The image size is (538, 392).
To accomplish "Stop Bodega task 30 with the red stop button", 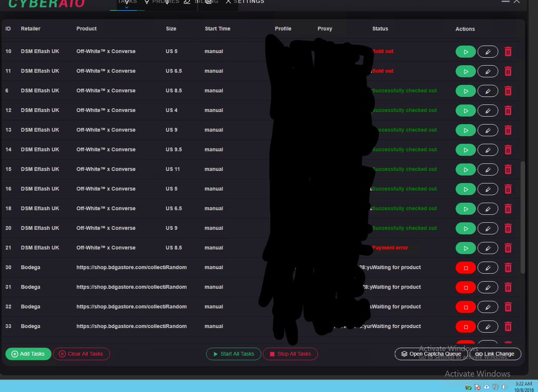I will (465, 268).
